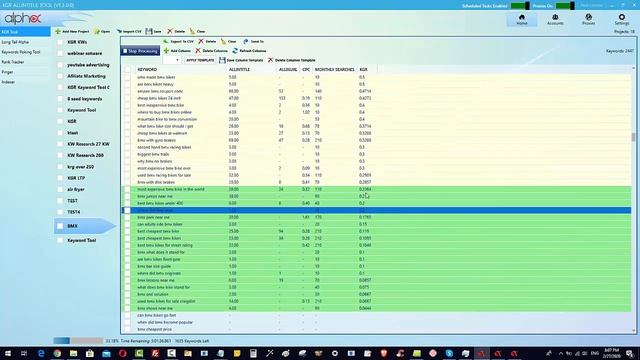Select the KW Research 200 project

tap(85, 156)
